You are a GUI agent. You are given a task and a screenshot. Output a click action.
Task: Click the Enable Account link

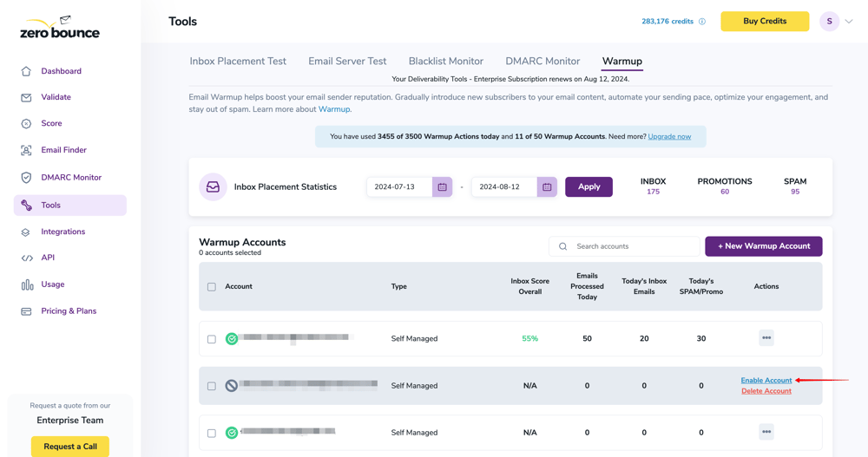(766, 381)
